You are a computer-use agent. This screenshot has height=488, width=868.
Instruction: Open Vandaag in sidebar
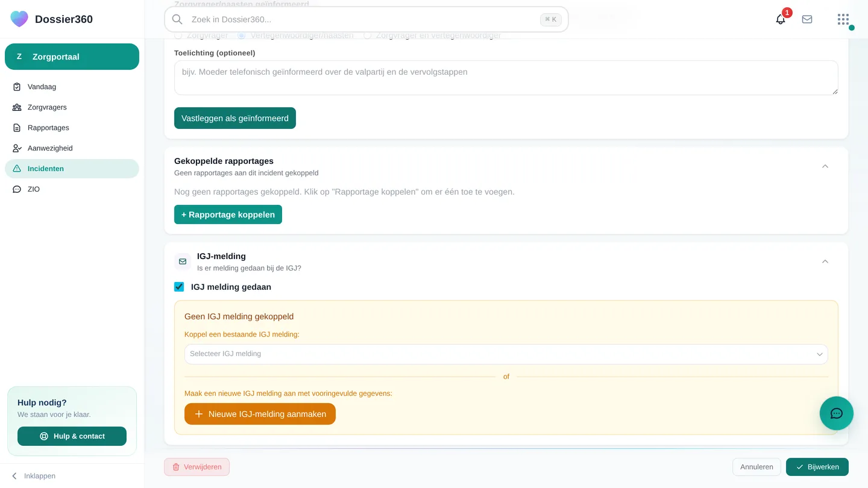tap(72, 87)
